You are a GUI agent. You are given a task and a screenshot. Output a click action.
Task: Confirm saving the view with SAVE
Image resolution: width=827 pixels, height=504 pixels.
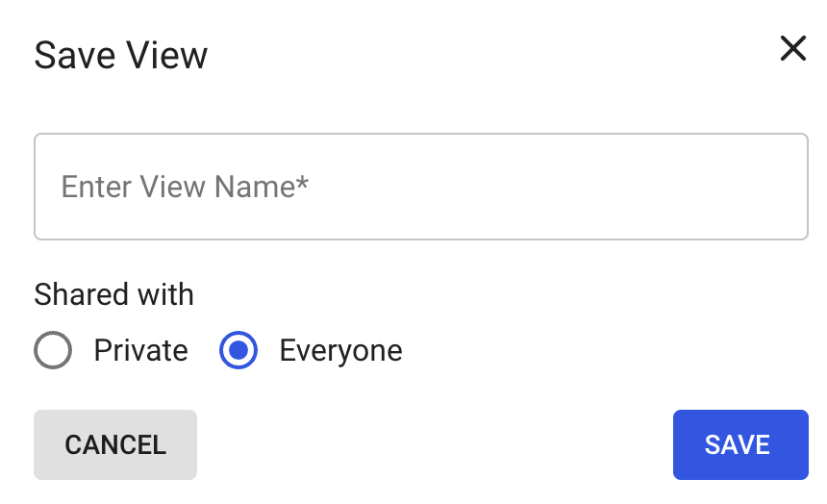(739, 444)
